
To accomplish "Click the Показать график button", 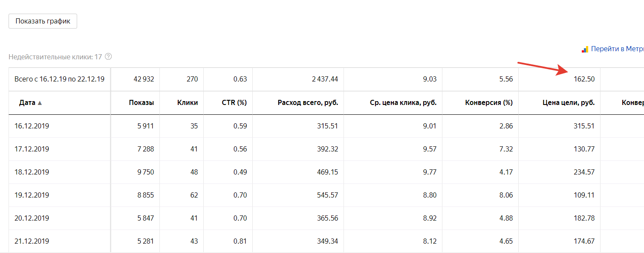I will pos(43,21).
